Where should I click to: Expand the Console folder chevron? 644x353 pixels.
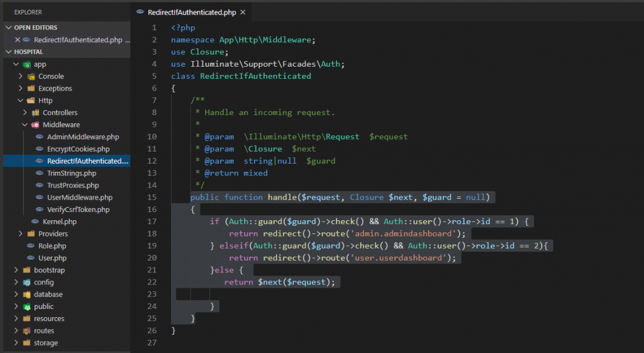tap(21, 76)
